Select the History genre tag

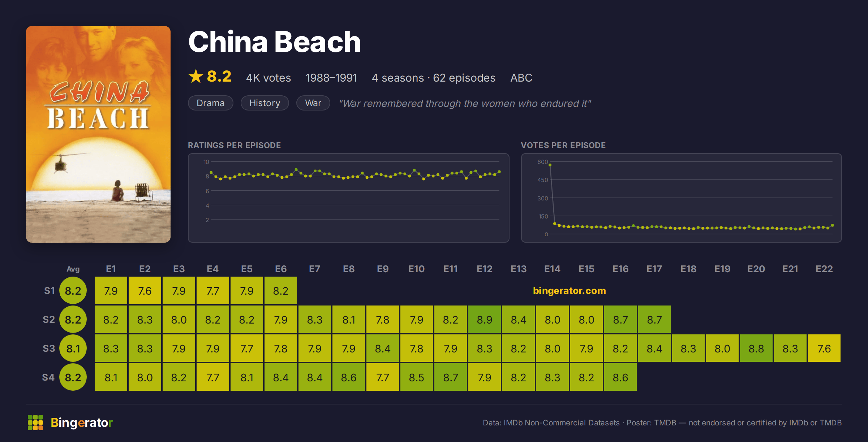pyautogui.click(x=265, y=103)
